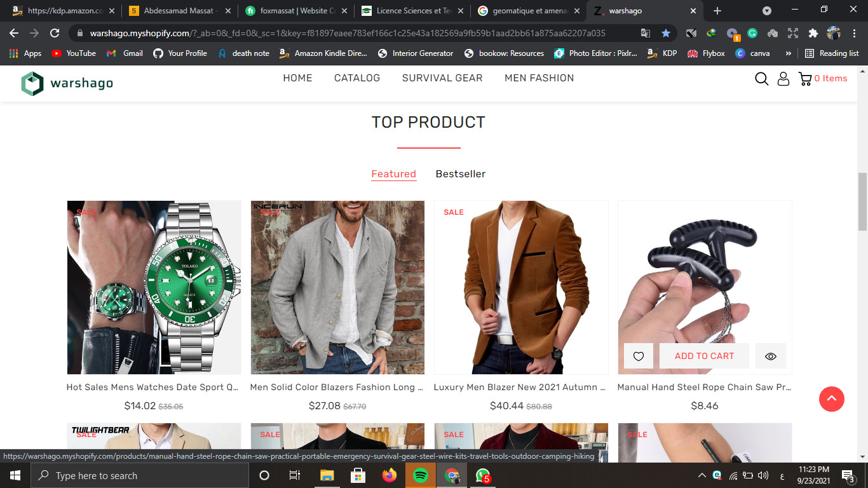Screen dimensions: 868x488
Task: Open Spotify from the taskbar
Action: 421,475
